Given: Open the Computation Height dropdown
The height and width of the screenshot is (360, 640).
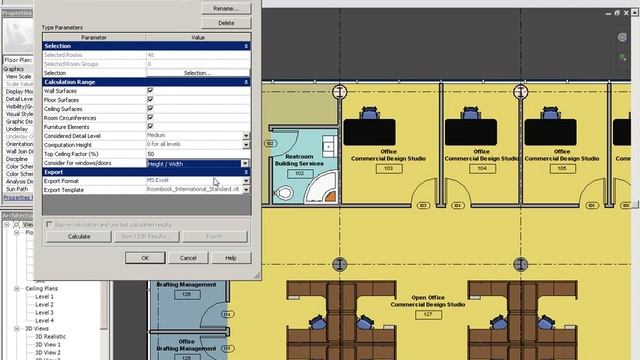Looking at the screenshot, I should (x=246, y=144).
